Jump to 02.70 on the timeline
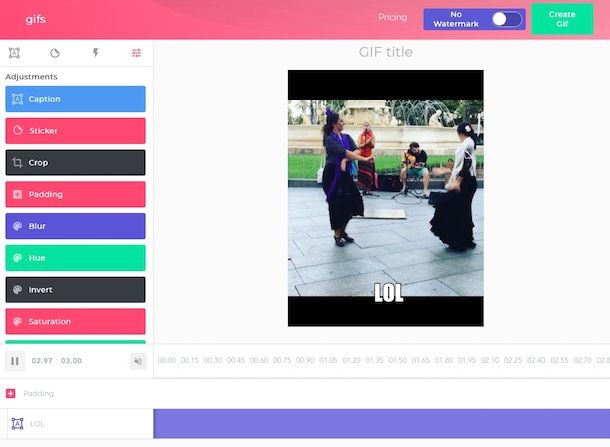Viewport: 610px width, 447px height. 582,360
